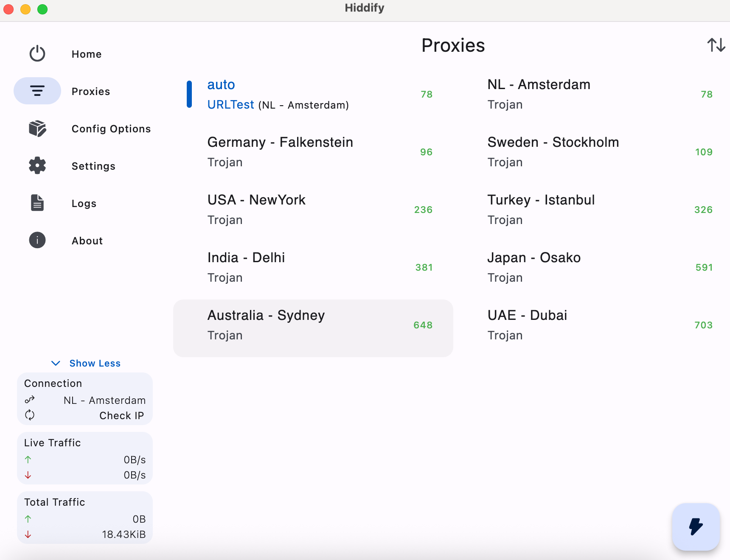The image size is (730, 560).
Task: Click the Check IP button
Action: (x=122, y=415)
